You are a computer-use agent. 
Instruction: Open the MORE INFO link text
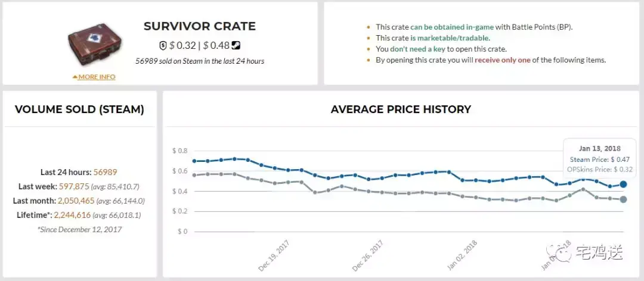pos(97,77)
